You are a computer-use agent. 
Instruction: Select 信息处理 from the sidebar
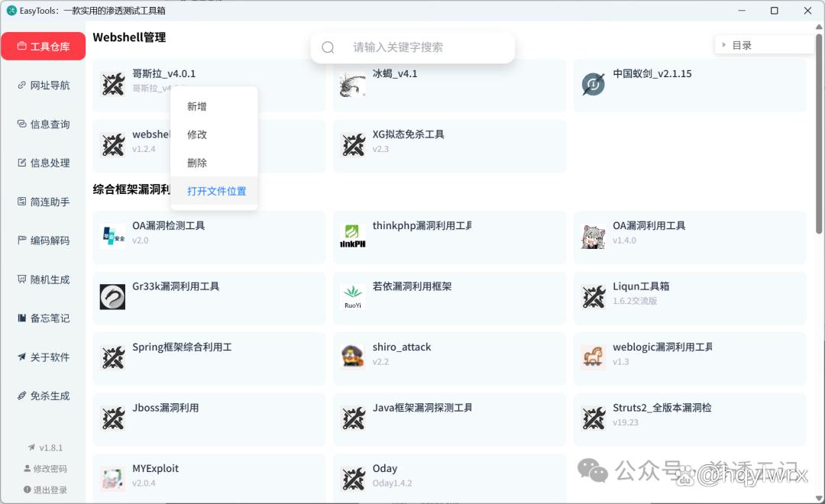[43, 163]
